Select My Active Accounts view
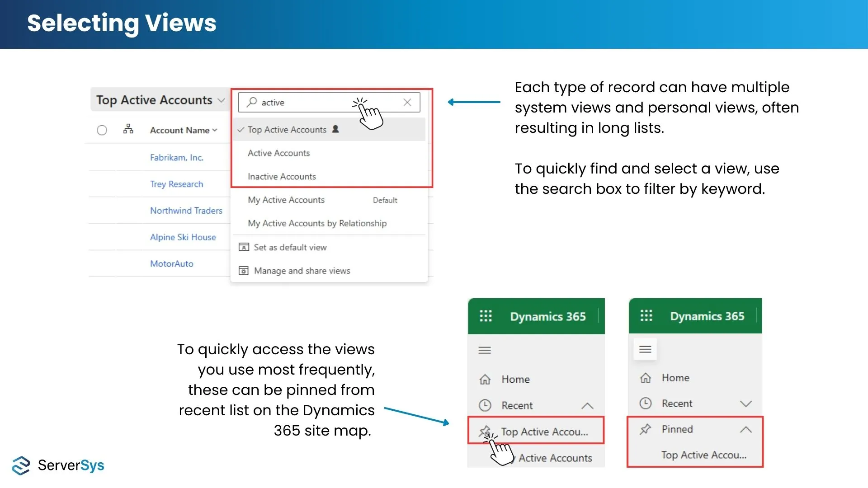The height and width of the screenshot is (488, 868). coord(286,200)
